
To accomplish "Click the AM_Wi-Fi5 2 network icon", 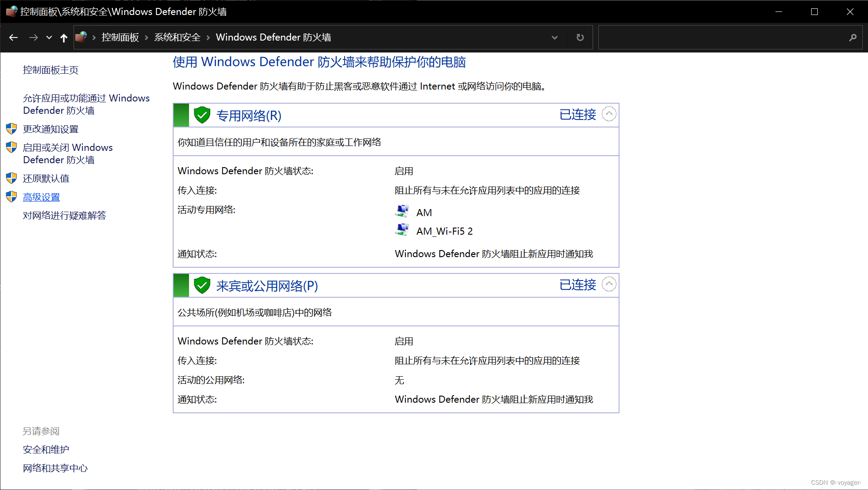I will click(x=402, y=229).
